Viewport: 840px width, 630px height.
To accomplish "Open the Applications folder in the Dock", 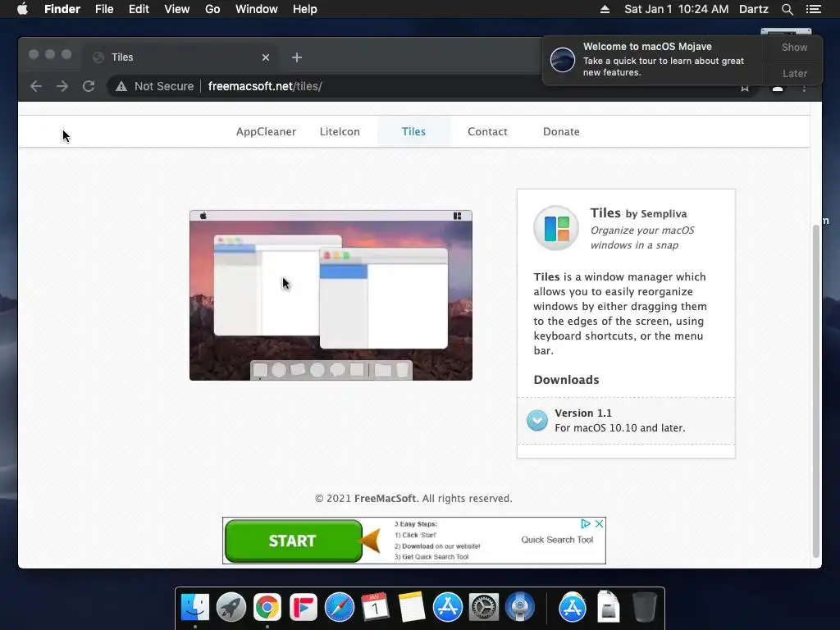I will coord(572,608).
